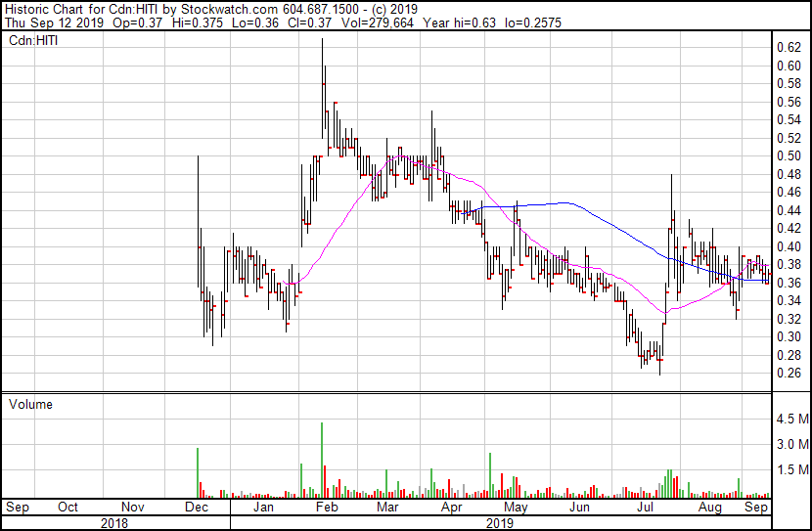Click the Thu Sep 12 2019 date
Screen dimensions: 812x531
[55, 22]
